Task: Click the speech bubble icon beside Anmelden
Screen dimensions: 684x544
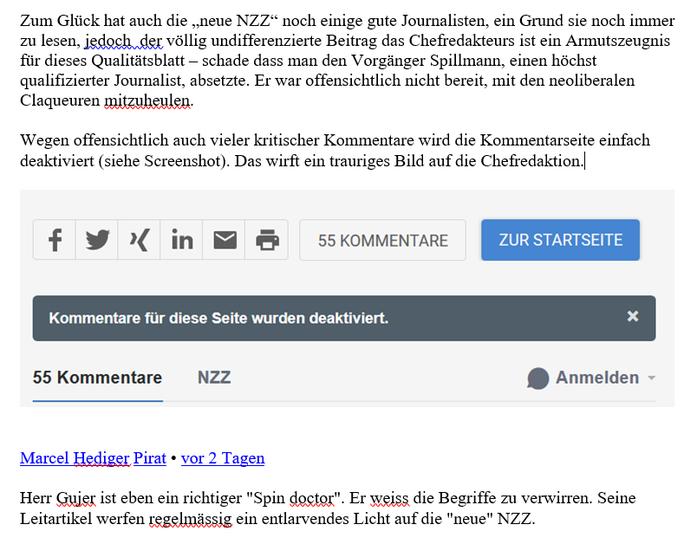Action: click(x=537, y=378)
